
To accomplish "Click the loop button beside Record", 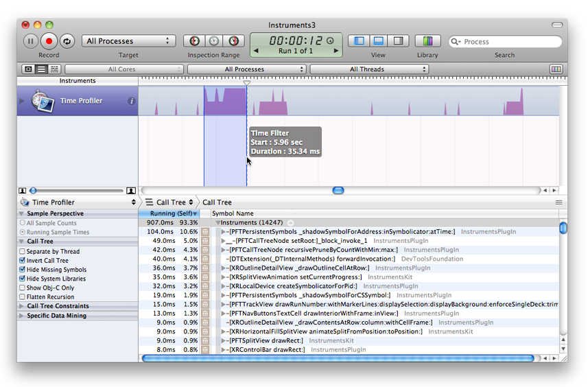I will point(67,41).
